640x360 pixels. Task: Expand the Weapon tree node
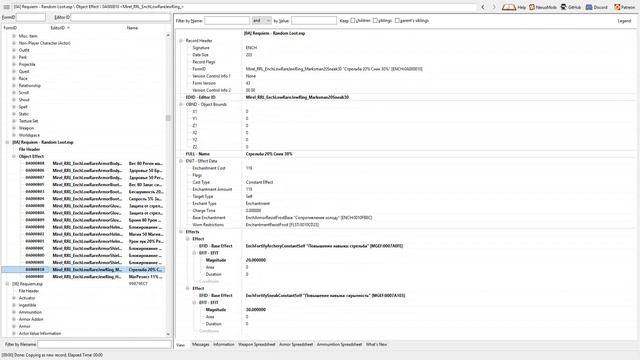tap(14, 128)
